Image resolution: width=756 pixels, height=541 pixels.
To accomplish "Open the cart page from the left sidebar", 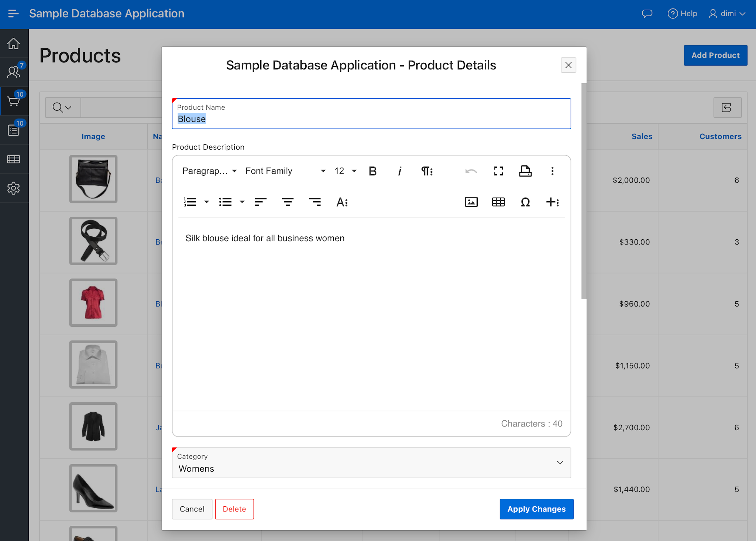I will 14,101.
